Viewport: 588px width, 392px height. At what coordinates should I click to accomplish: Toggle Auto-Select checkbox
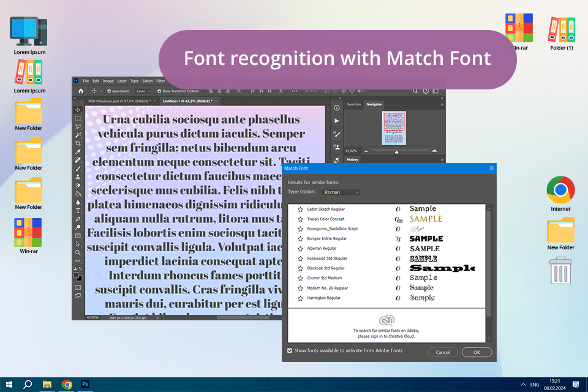pos(109,91)
